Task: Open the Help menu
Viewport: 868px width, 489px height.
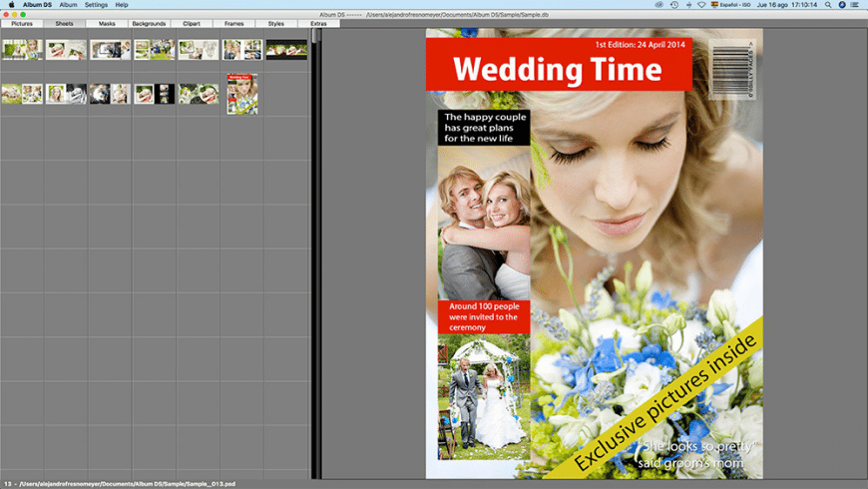Action: pyautogui.click(x=122, y=5)
